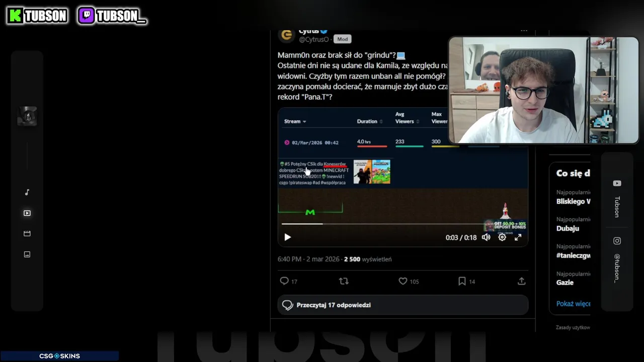Click the clapperboard icon in the left sidebar
644x362 pixels.
[27, 234]
